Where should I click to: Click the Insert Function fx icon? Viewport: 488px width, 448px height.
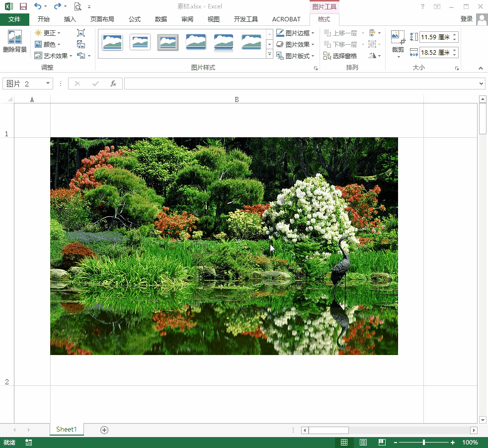point(113,84)
